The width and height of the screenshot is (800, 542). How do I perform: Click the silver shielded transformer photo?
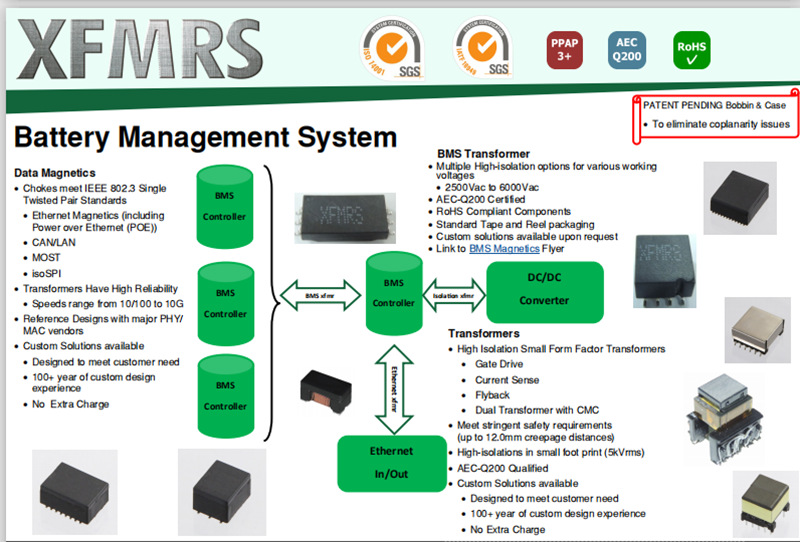tap(757, 330)
